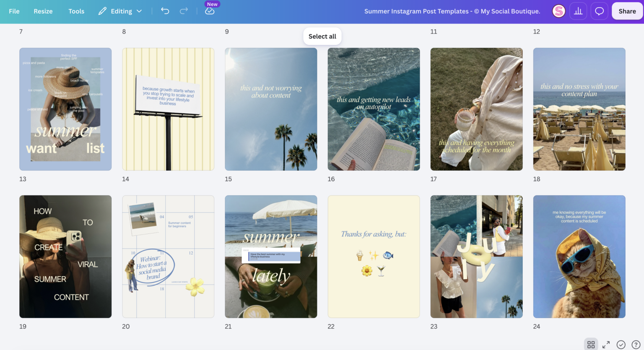This screenshot has height=350, width=644.
Task: Click page number 13 label
Action: [x=23, y=179]
